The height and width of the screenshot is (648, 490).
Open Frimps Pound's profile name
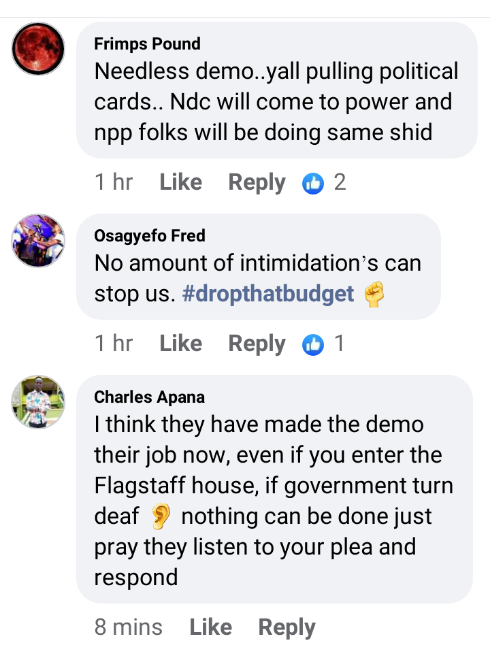click(147, 44)
